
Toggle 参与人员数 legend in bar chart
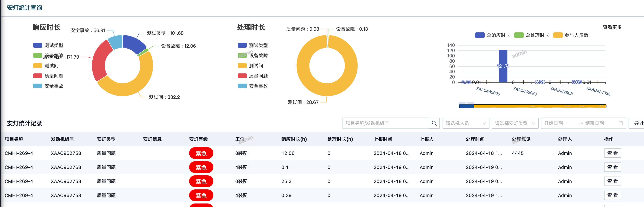[x=571, y=35]
